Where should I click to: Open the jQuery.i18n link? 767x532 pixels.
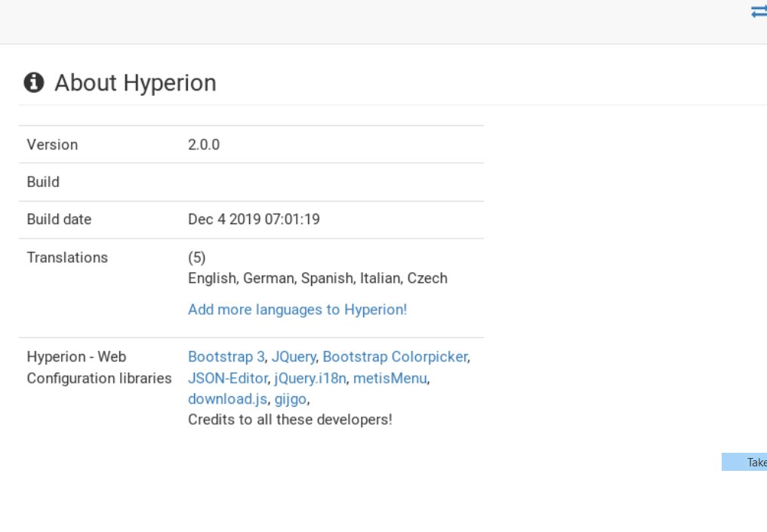point(310,379)
